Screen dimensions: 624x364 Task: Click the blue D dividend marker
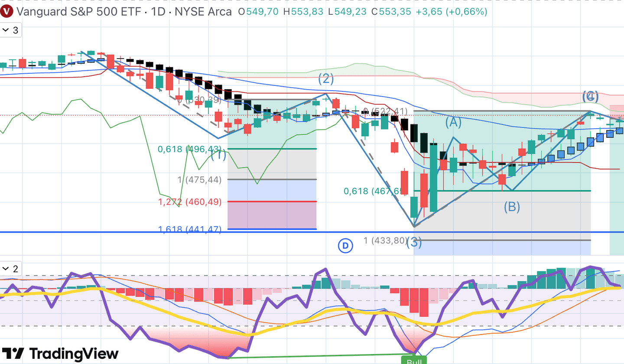345,246
